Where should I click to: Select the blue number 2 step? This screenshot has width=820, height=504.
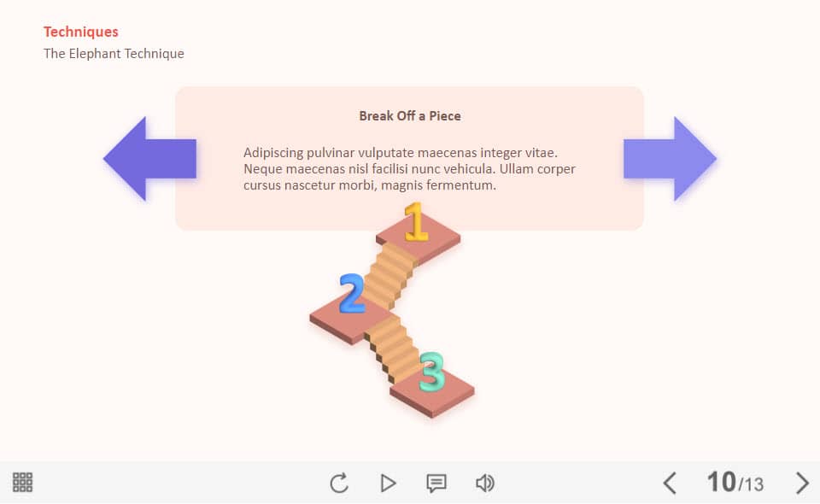pos(352,293)
